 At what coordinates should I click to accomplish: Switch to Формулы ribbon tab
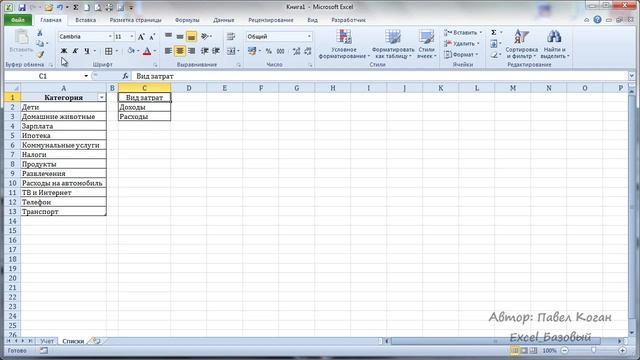(x=187, y=20)
